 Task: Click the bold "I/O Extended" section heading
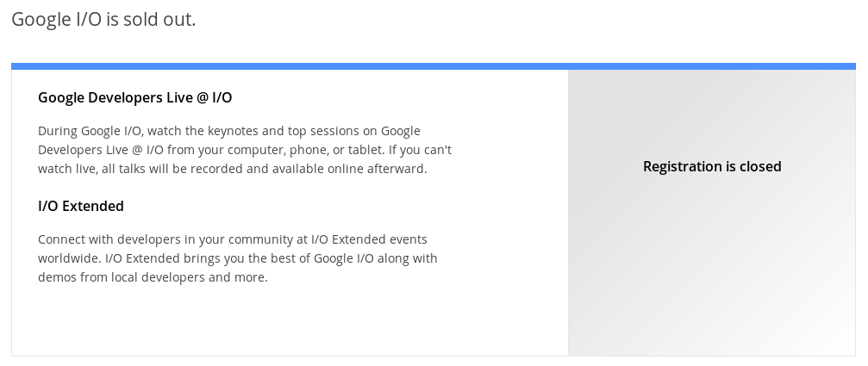coord(81,206)
